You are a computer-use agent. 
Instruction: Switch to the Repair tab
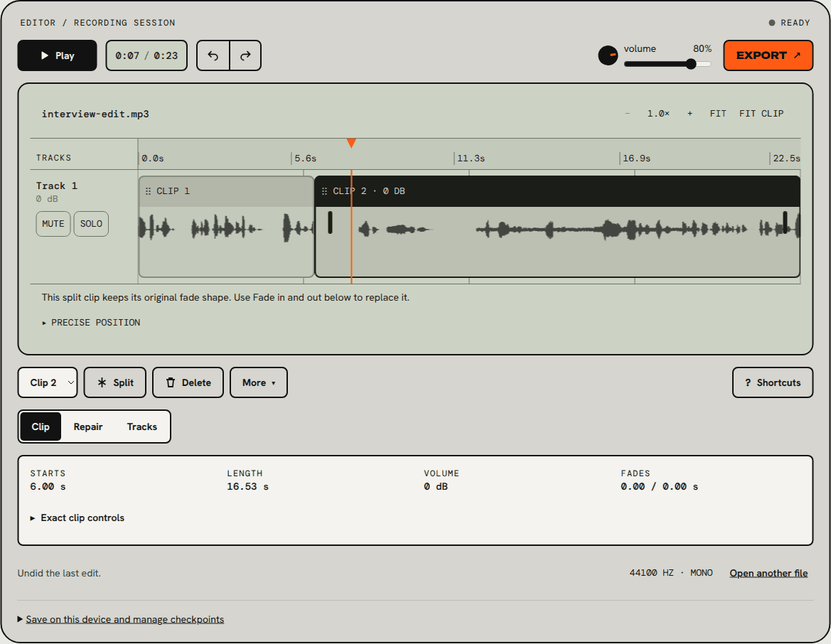tap(88, 426)
